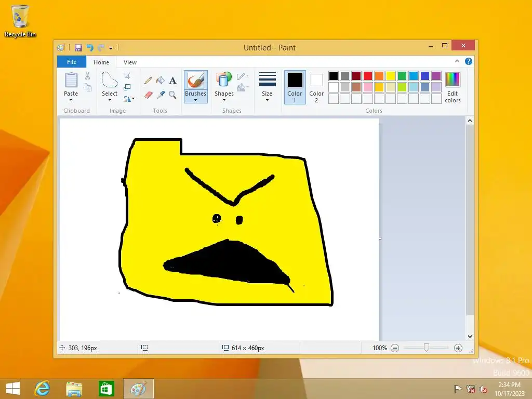This screenshot has height=399, width=532.
Task: Open the Paint Help question mark icon
Action: [x=469, y=61]
